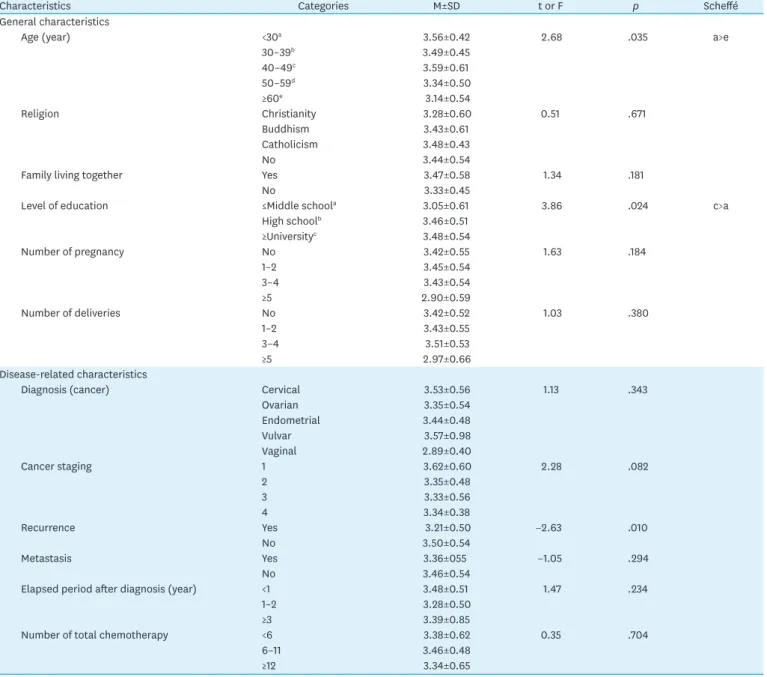The height and width of the screenshot is (677, 767).
Task: Click the F value '3.86'
Action: tap(551, 206)
